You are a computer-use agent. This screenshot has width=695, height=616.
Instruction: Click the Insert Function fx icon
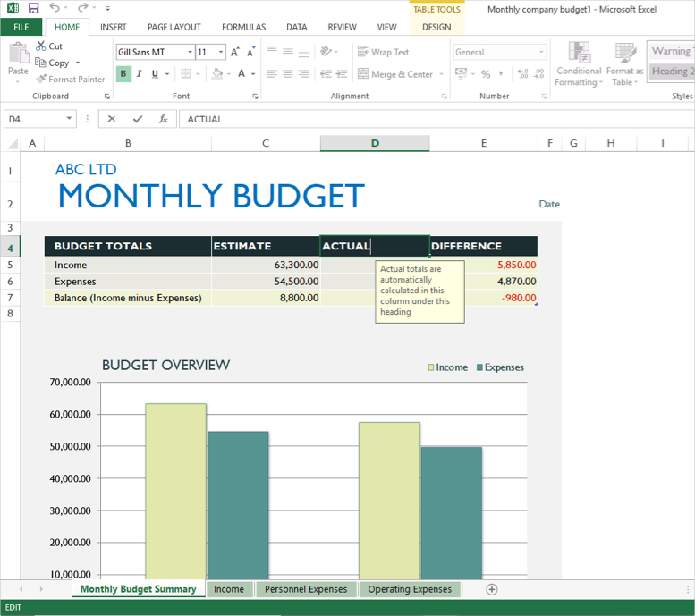pyautogui.click(x=163, y=119)
